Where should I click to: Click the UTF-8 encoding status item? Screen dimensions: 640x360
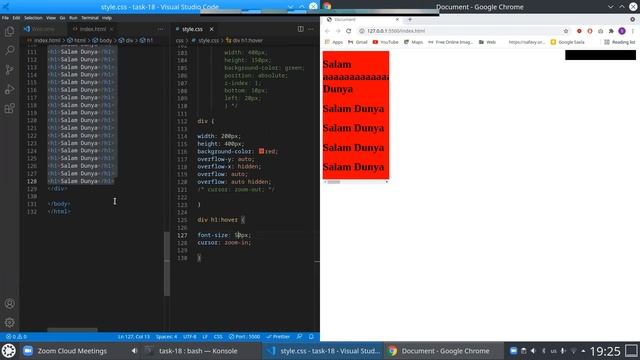coord(190,337)
